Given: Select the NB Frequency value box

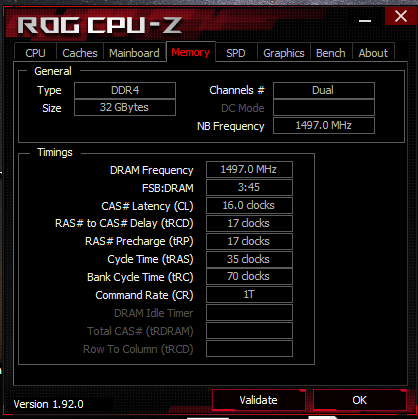Looking at the screenshot, I should [x=324, y=125].
